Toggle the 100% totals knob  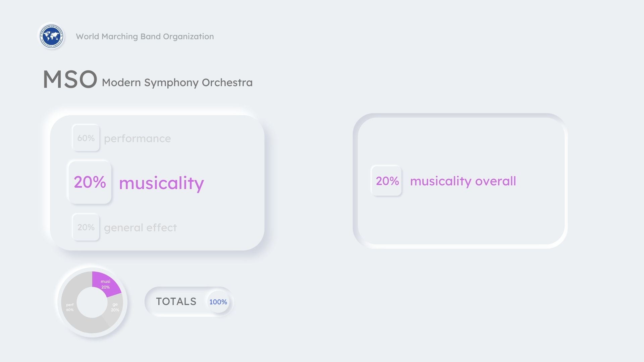pos(218,302)
